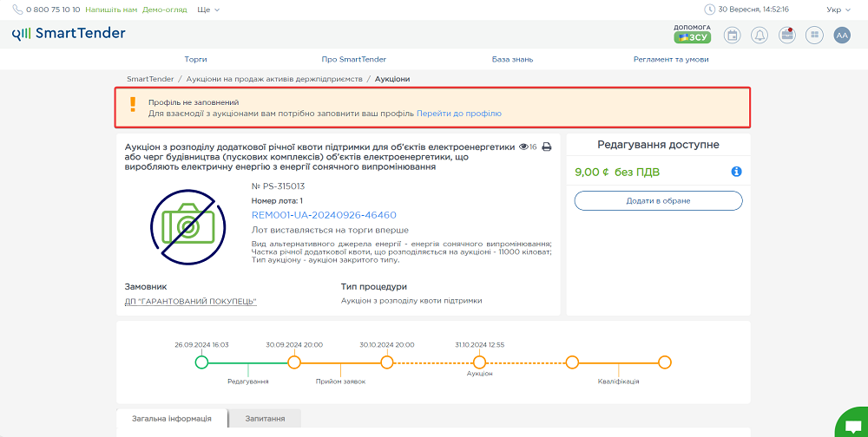The height and width of the screenshot is (437, 868).
Task: Follow the Перейти до профілю link
Action: click(x=458, y=114)
